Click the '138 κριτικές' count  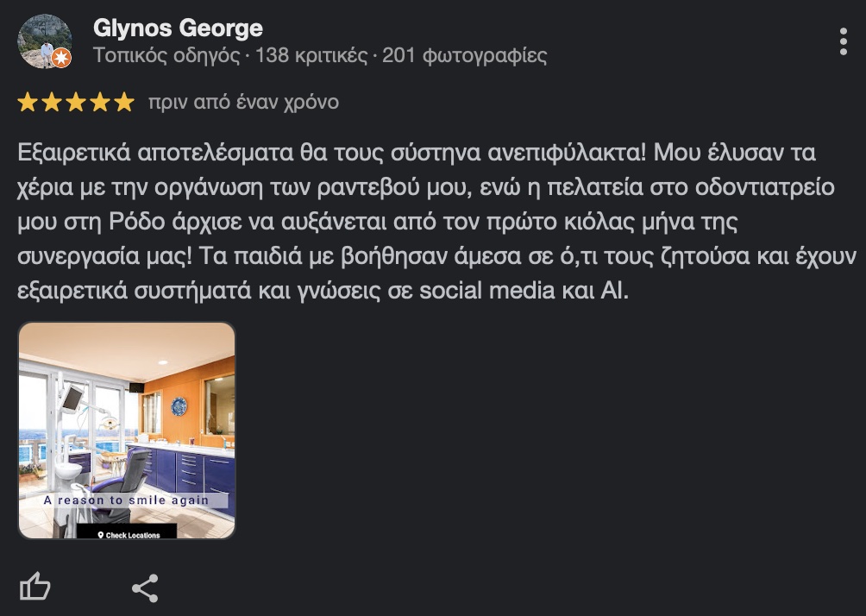pyautogui.click(x=311, y=56)
